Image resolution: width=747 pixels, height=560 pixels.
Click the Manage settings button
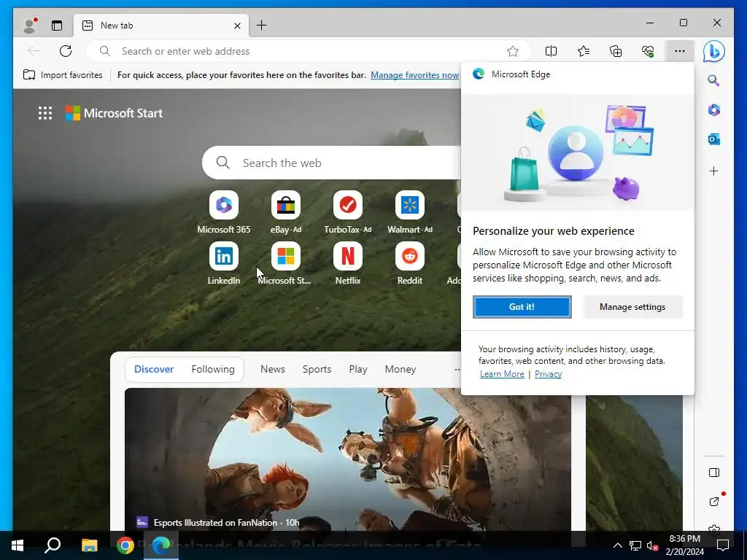(632, 307)
